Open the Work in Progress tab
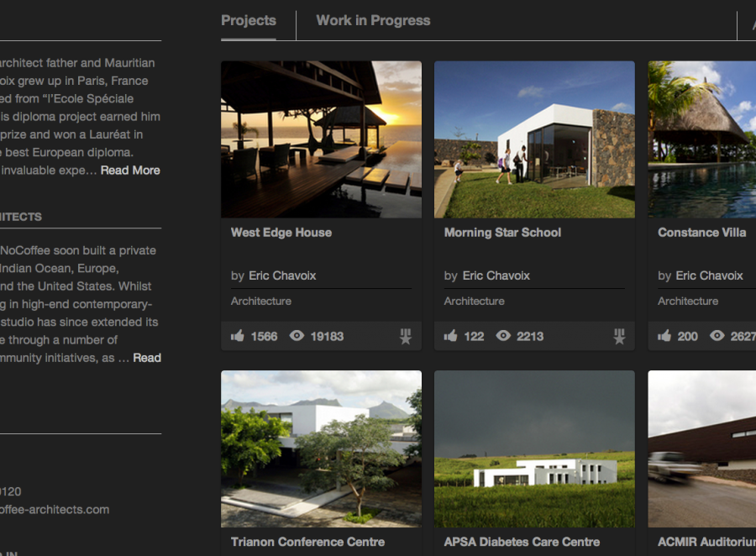The image size is (756, 556). [x=373, y=21]
